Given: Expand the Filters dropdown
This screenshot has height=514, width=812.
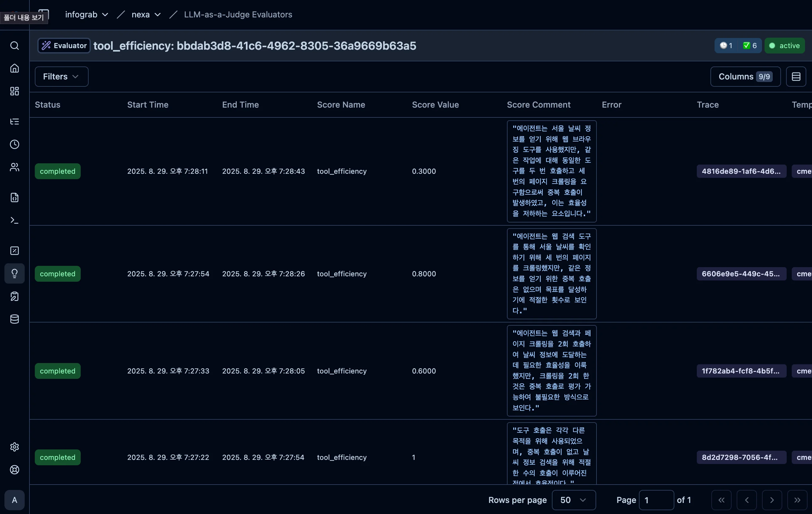Looking at the screenshot, I should tap(61, 77).
